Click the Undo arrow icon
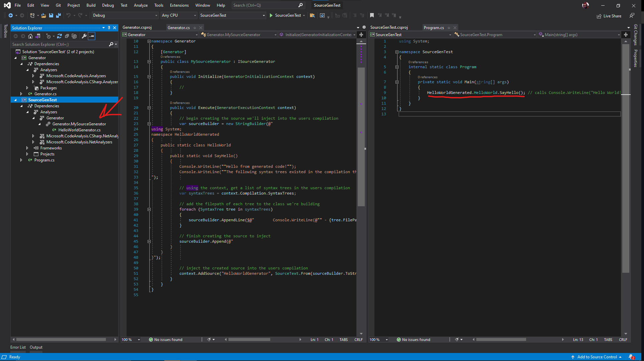The image size is (644, 361). (x=68, y=15)
